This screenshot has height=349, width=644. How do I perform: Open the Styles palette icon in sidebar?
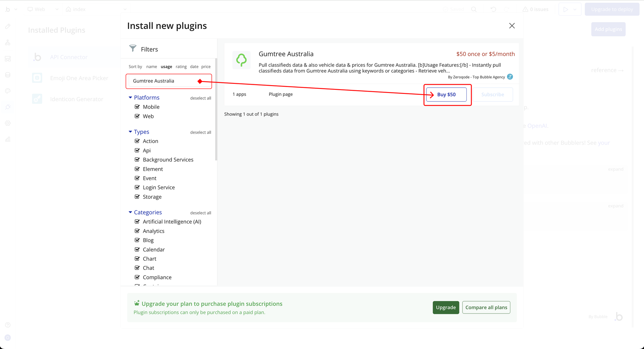[x=8, y=91]
